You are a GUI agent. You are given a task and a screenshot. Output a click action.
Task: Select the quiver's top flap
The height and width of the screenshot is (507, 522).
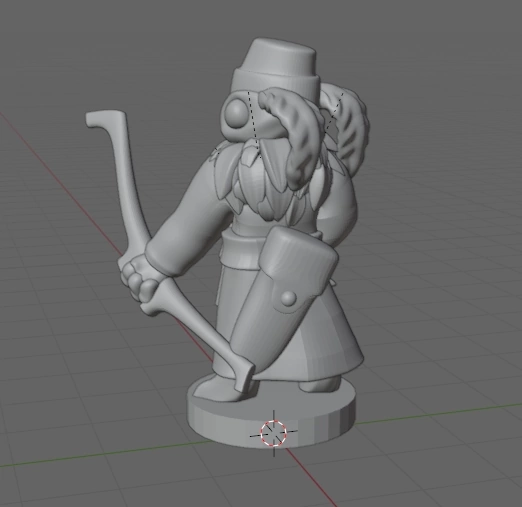click(297, 263)
